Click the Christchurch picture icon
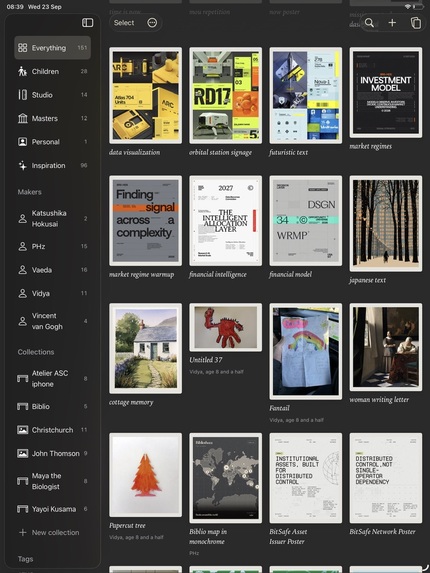The image size is (430, 573). point(23,430)
